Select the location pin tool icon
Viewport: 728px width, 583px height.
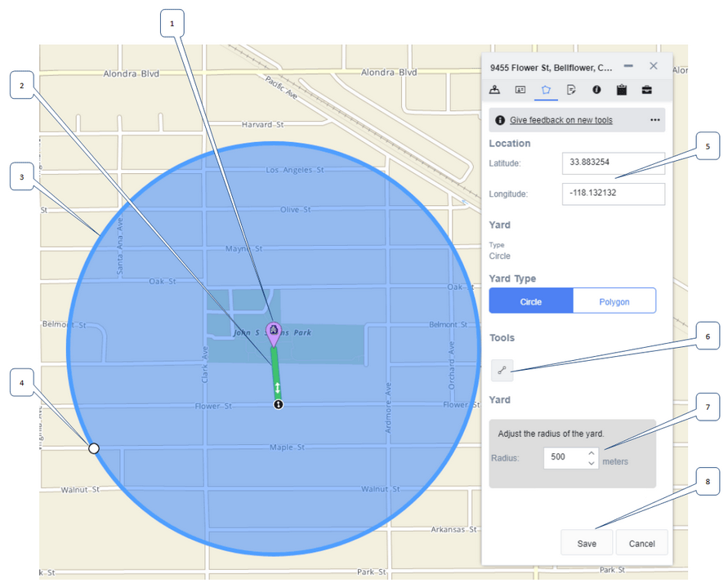click(495, 90)
